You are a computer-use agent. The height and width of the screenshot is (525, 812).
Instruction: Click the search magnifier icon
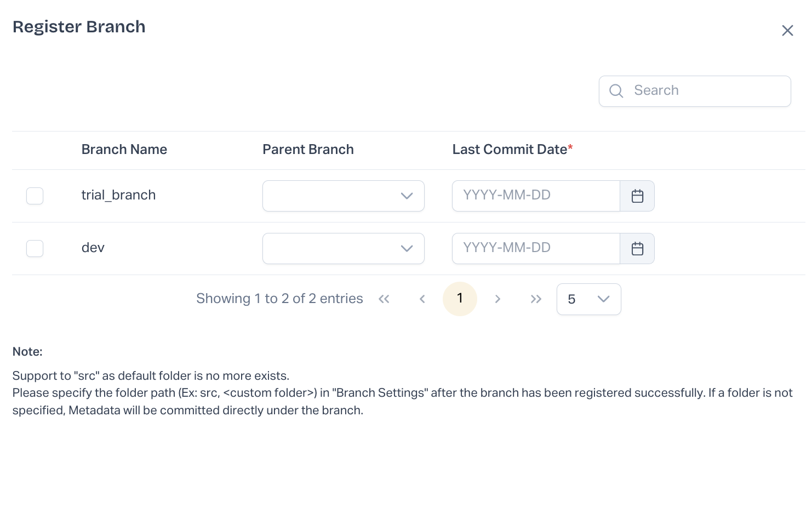616,91
